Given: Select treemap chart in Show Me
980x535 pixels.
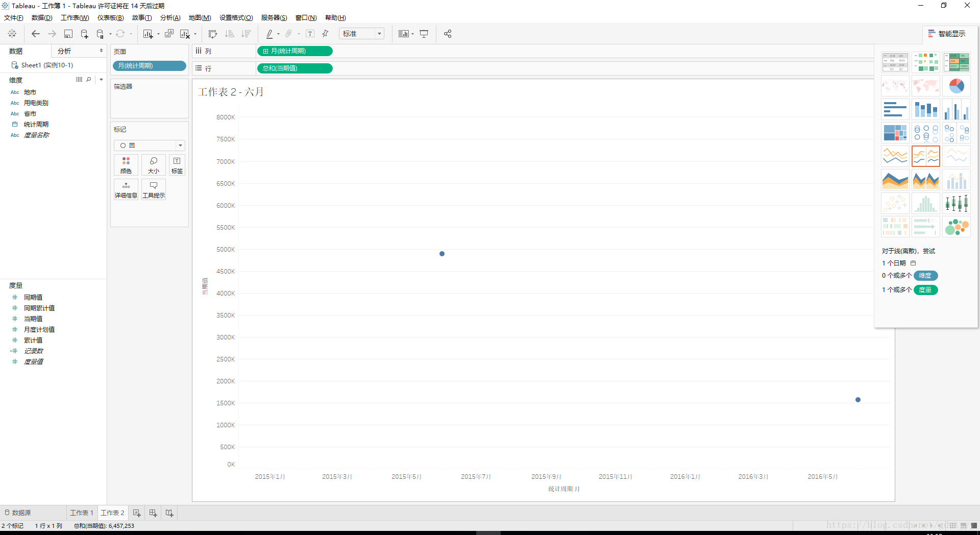Looking at the screenshot, I should point(895,133).
